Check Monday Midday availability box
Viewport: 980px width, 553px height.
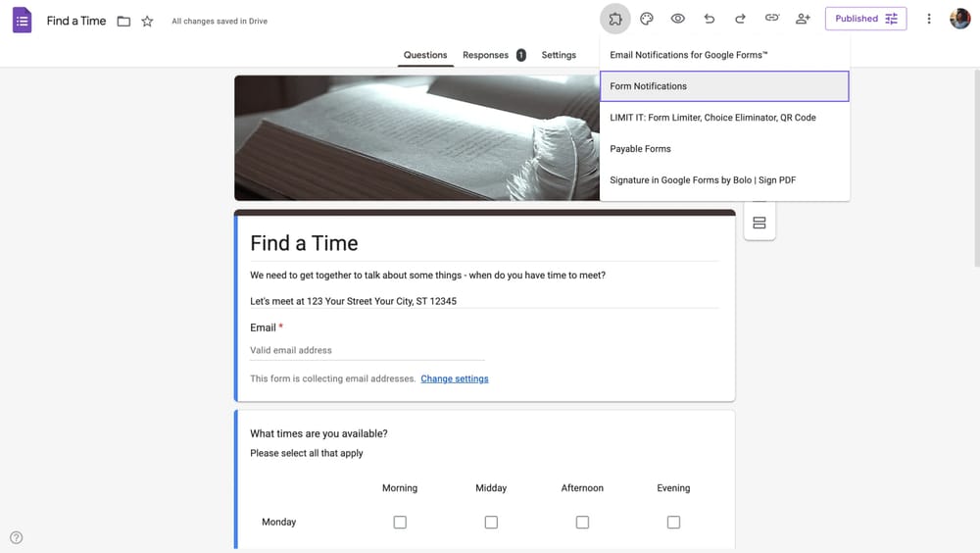pos(491,523)
